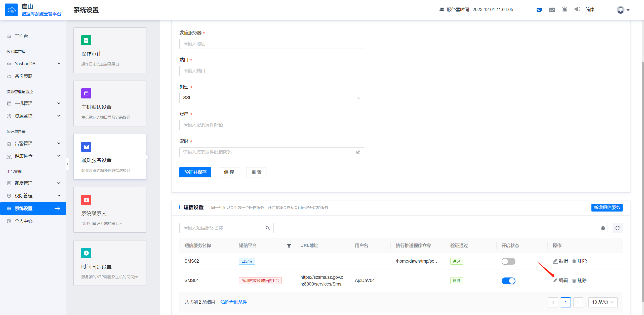Show password using the eye icon
The height and width of the screenshot is (315, 644).
[358, 152]
